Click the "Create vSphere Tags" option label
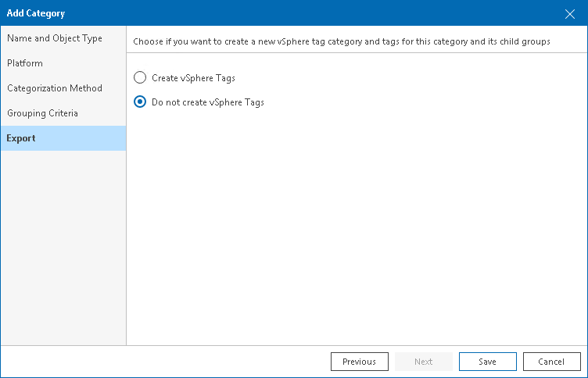Image resolution: width=588 pixels, height=378 pixels. click(193, 78)
